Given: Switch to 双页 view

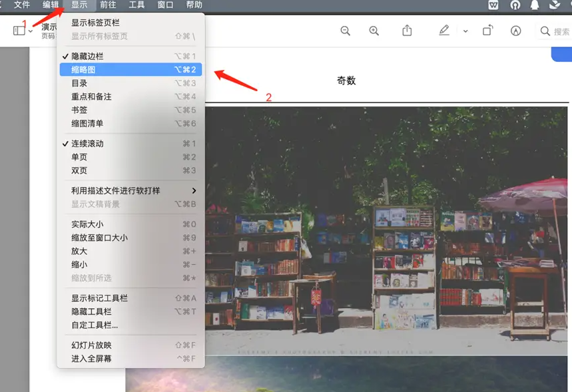Looking at the screenshot, I should (131, 170).
